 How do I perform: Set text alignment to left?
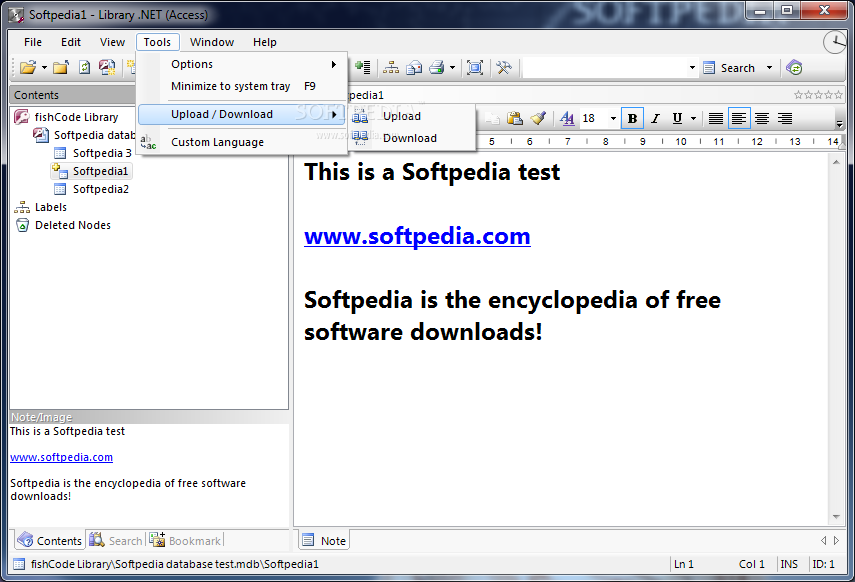(x=739, y=118)
